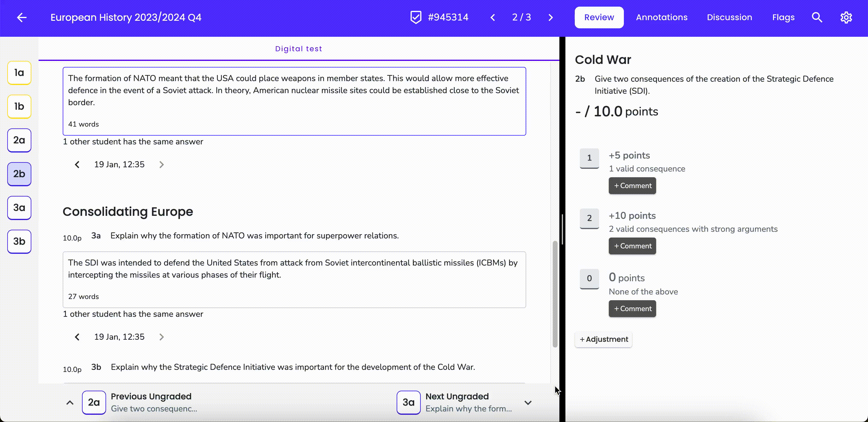Click the Consolidating Europe heading
Image resolution: width=868 pixels, height=422 pixels.
(128, 212)
